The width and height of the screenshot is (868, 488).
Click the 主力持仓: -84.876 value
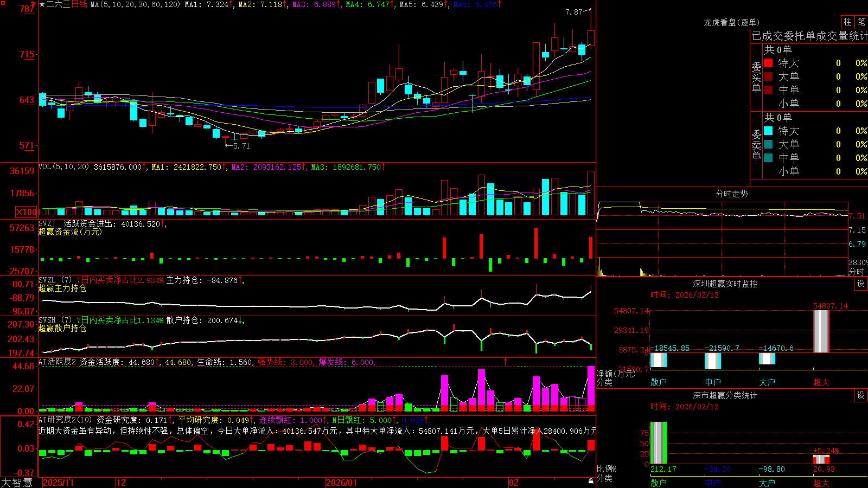click(x=202, y=280)
